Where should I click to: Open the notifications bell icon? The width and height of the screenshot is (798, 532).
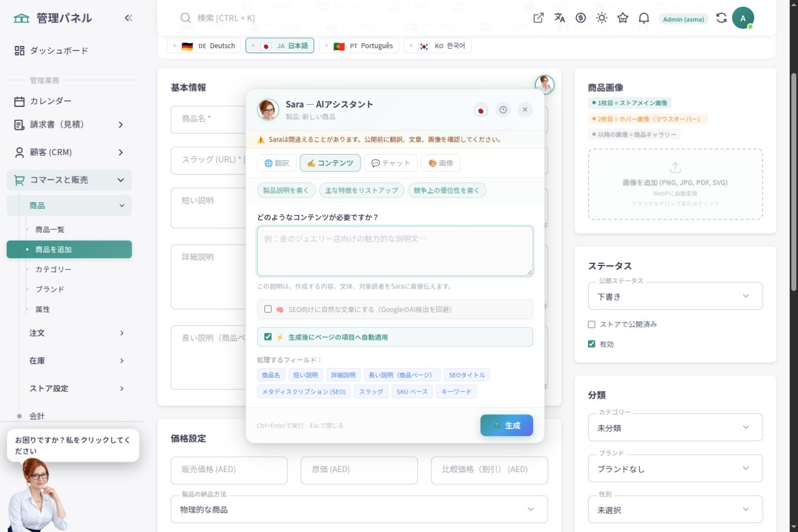click(x=644, y=18)
